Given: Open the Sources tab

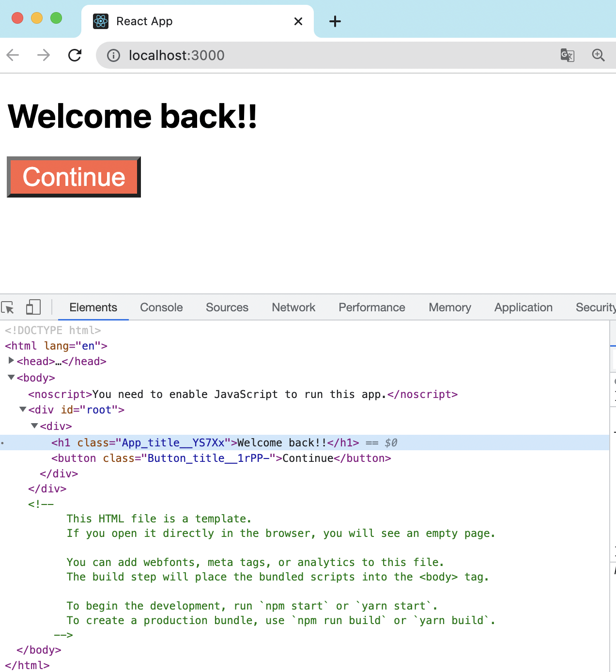Looking at the screenshot, I should coord(227,307).
